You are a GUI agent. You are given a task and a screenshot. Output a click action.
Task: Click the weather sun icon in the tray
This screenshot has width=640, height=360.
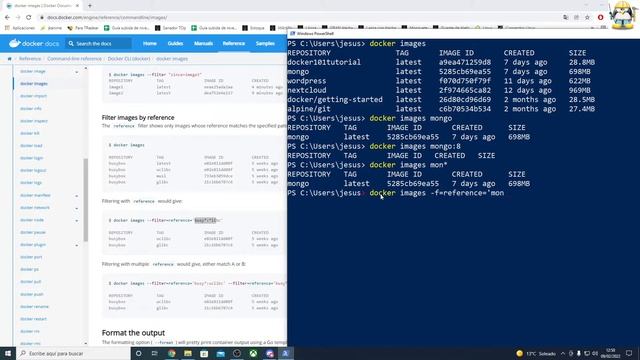click(x=520, y=353)
